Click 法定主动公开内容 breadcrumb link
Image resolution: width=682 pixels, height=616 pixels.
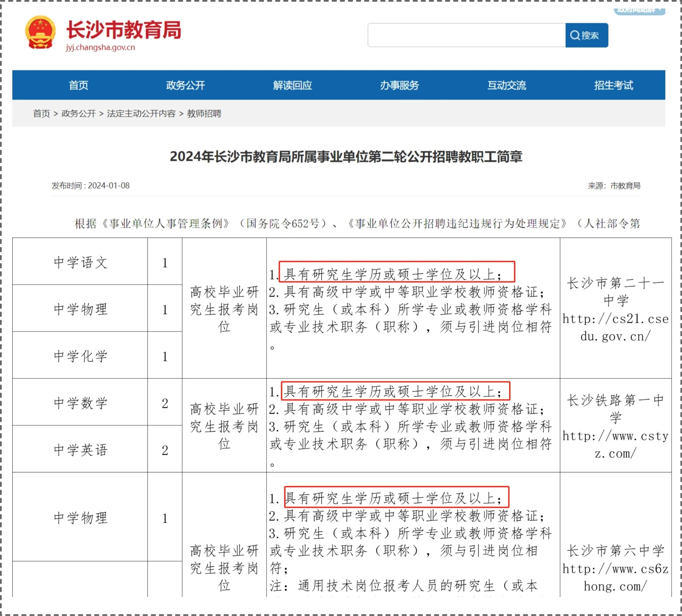(x=141, y=114)
